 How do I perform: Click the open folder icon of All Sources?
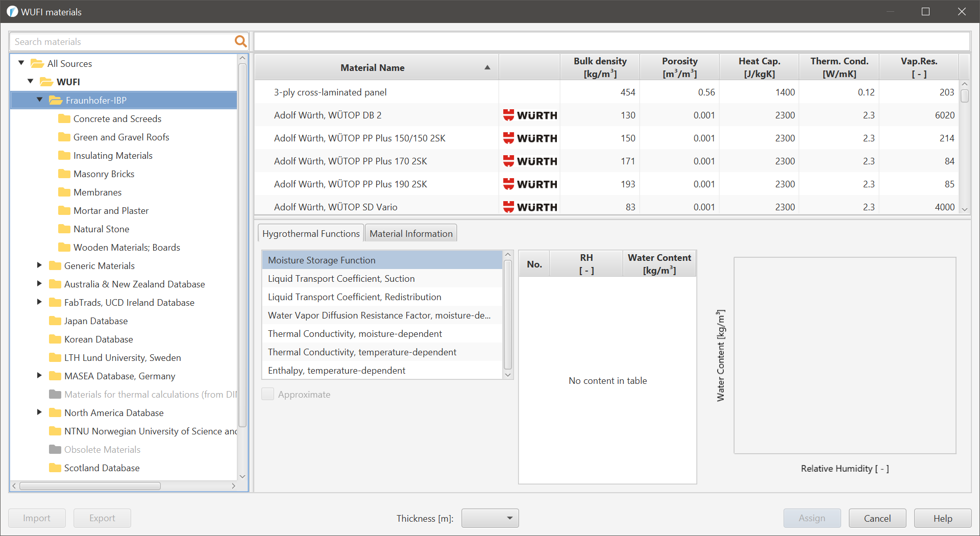[37, 63]
